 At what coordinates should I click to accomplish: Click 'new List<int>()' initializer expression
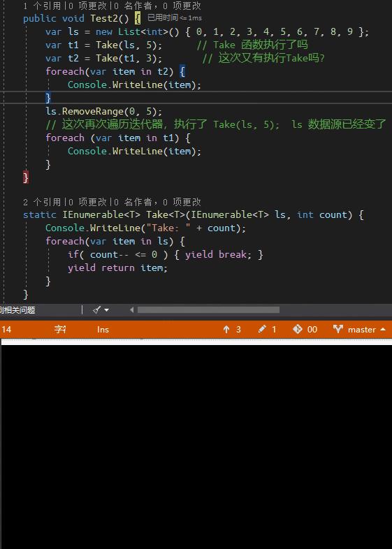(138, 31)
